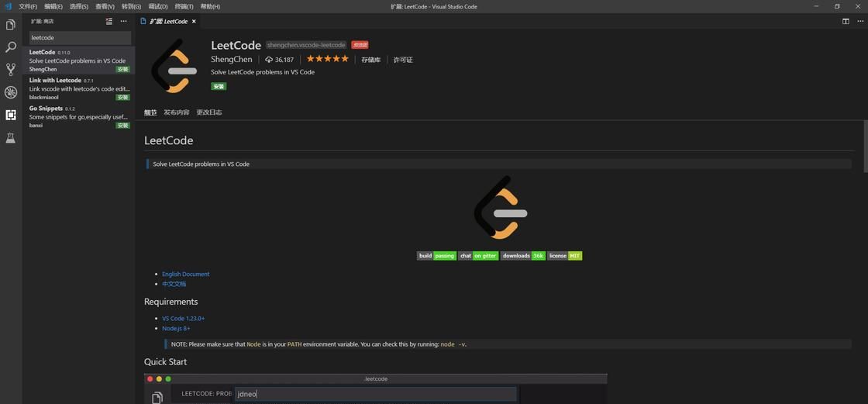Open the Source Control view
The width and height of the screenshot is (868, 404).
(11, 69)
